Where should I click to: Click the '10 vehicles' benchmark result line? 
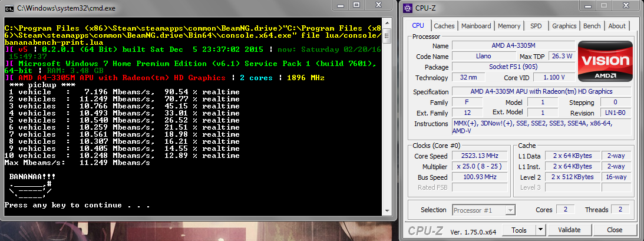[x=122, y=156]
